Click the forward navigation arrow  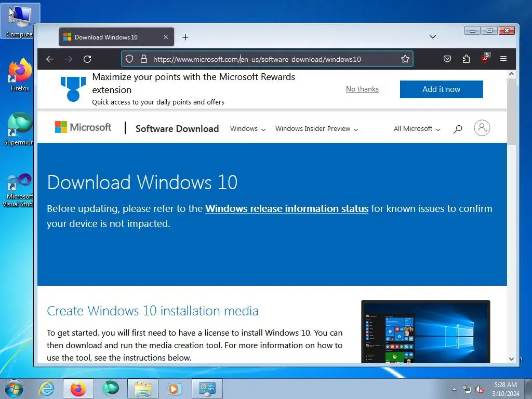click(69, 59)
